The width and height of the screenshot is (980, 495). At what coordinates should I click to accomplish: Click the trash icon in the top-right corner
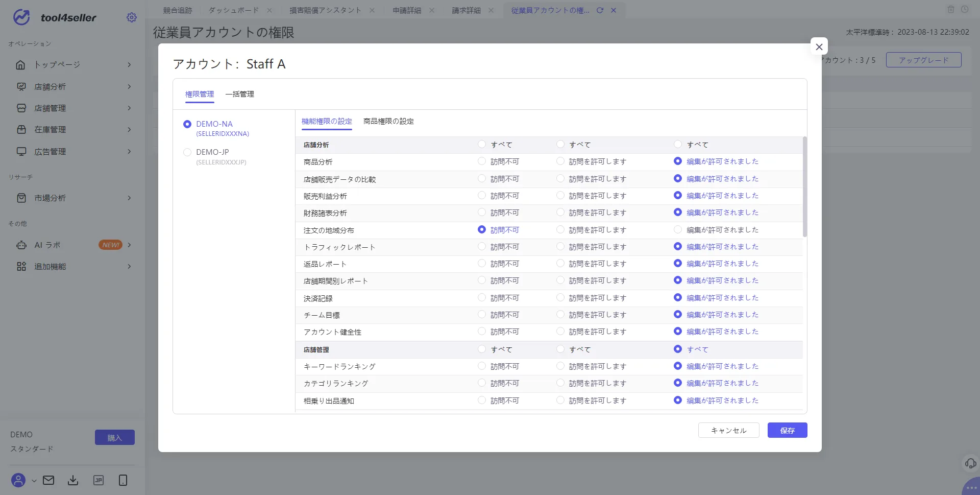(951, 10)
